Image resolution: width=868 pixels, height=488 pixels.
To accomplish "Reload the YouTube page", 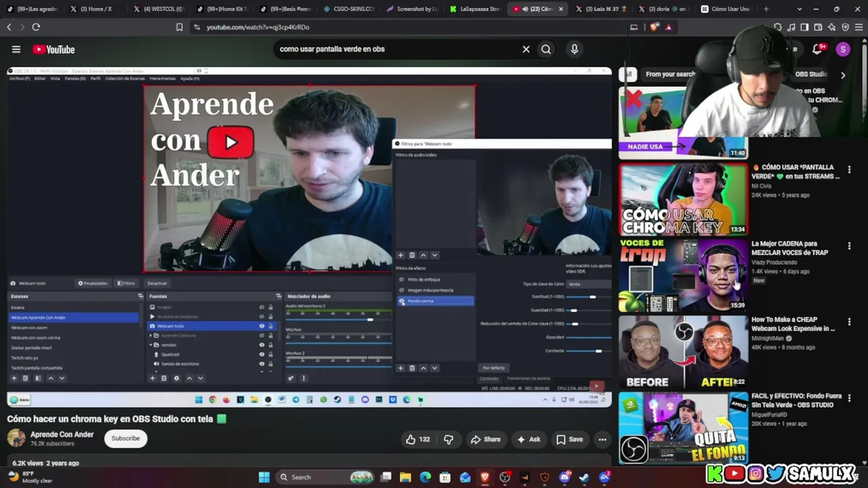I will (x=36, y=27).
